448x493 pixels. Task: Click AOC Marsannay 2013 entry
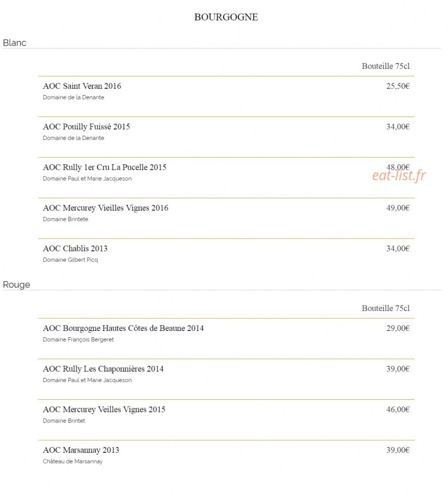[x=81, y=450]
